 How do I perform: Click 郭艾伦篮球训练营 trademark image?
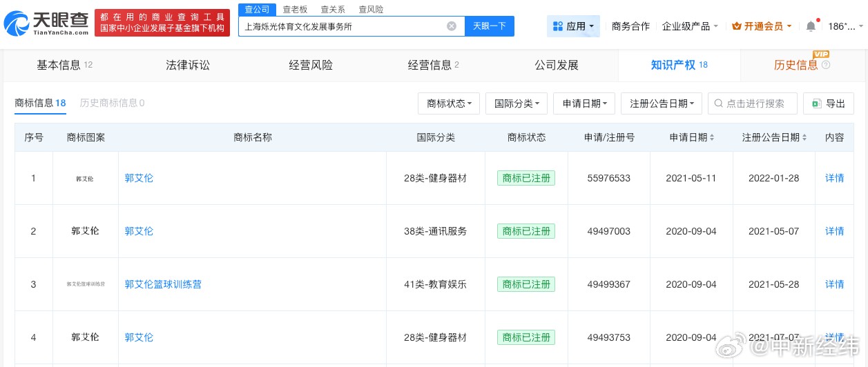86,284
